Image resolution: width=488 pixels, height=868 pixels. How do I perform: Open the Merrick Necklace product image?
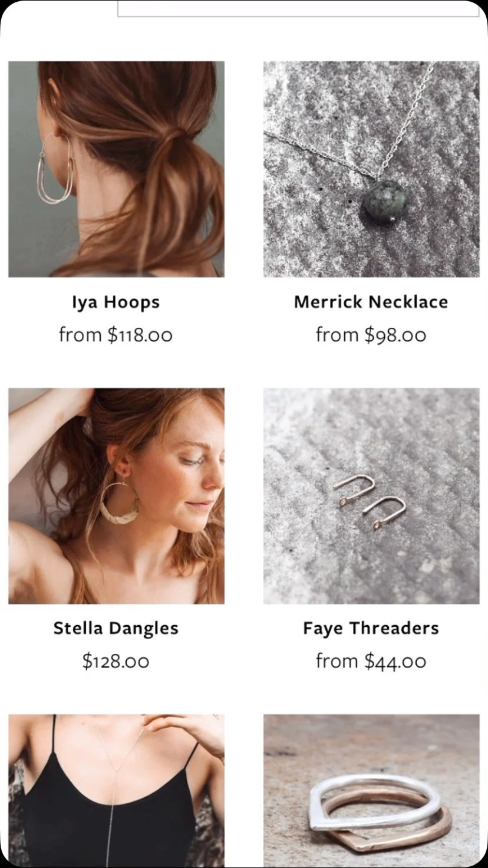[x=371, y=169]
